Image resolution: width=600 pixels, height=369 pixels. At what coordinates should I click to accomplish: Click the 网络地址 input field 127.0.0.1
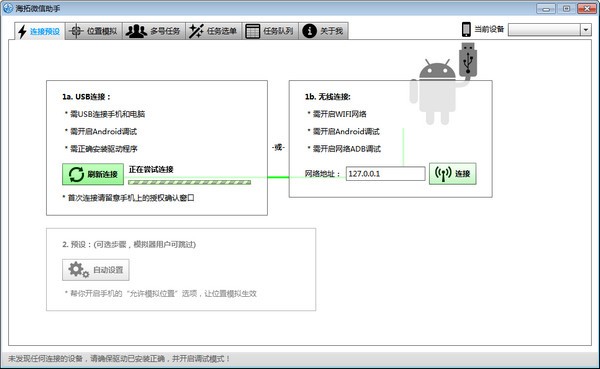click(x=385, y=173)
